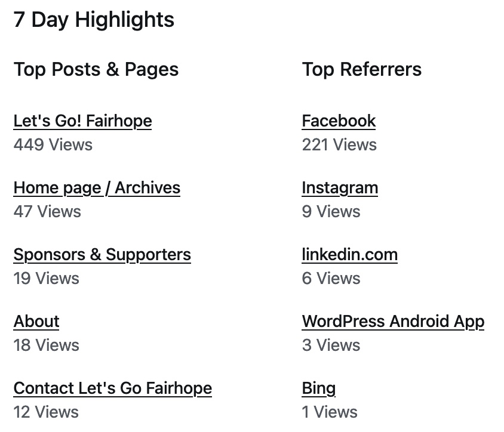Open the Home page / Archives link
Screen dimensions: 504x432
(97, 188)
